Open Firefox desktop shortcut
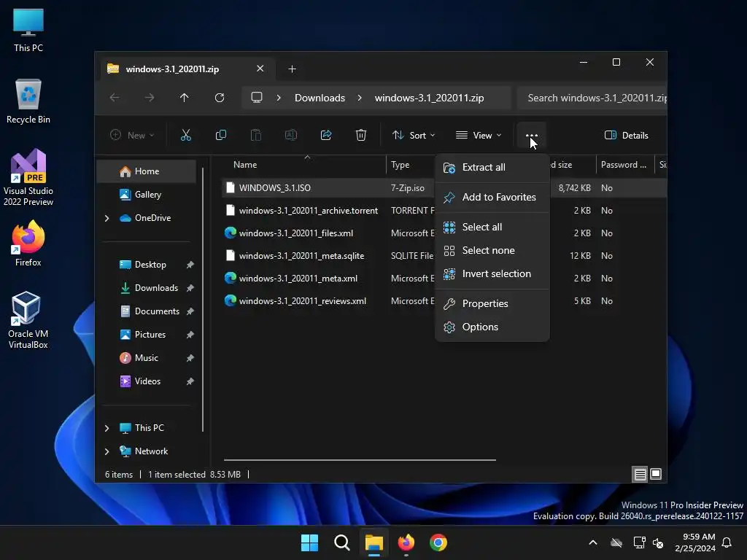Viewport: 747px width, 560px height. [x=28, y=244]
